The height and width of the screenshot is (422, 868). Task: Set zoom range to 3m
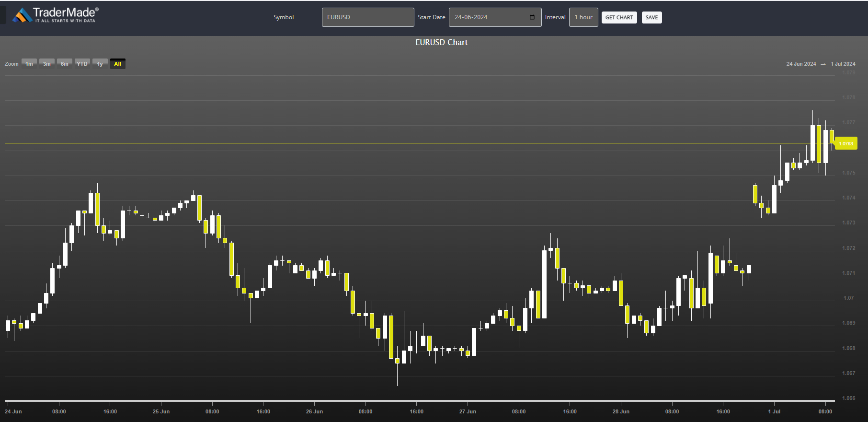point(47,64)
